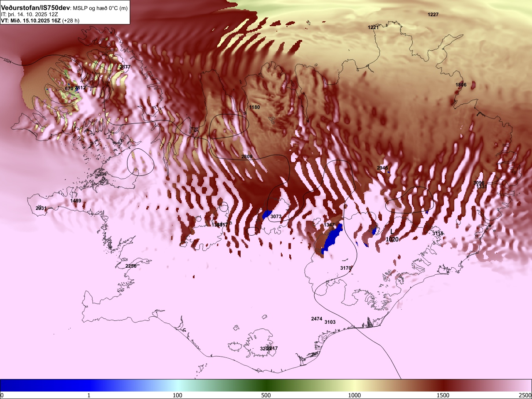Click the '1' label on the color scale
Viewport: 532px width, 399px height.
89,395
